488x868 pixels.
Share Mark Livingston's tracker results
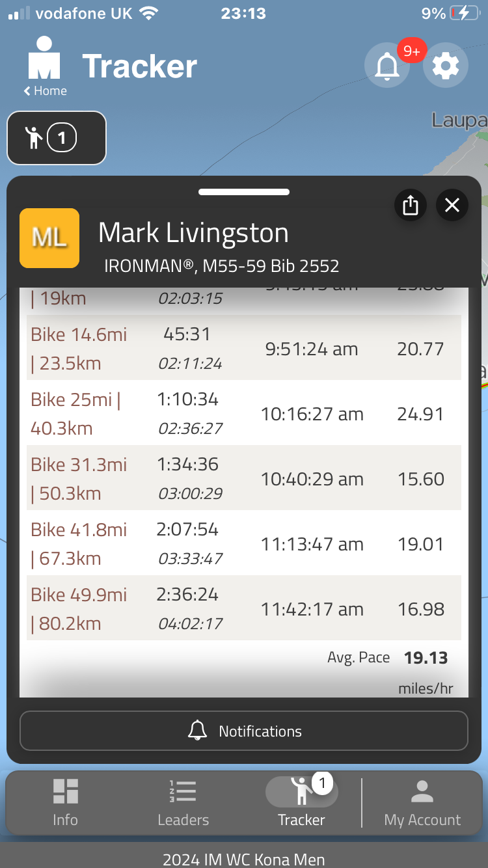pyautogui.click(x=410, y=206)
